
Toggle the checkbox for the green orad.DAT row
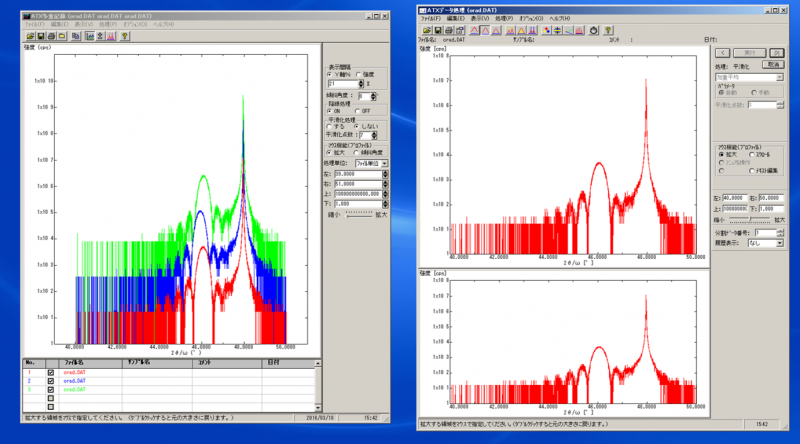pos(50,388)
